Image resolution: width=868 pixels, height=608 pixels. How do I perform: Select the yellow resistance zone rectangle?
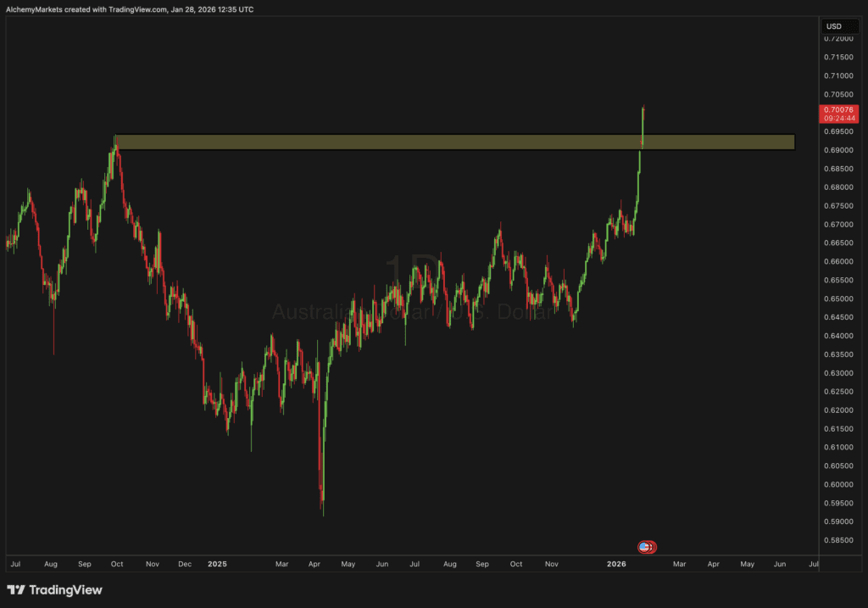[x=454, y=142]
